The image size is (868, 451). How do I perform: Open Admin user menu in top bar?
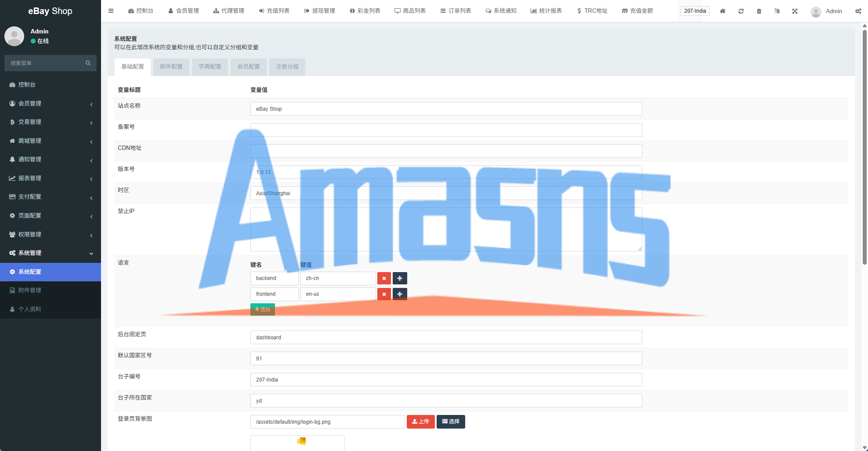tap(826, 11)
